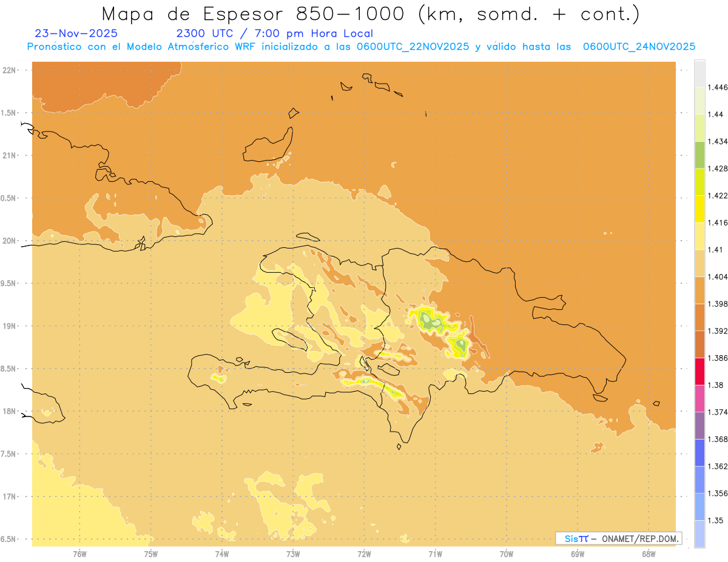Click the latitude axis label 18N
This screenshot has height=562, width=728.
[x=8, y=411]
